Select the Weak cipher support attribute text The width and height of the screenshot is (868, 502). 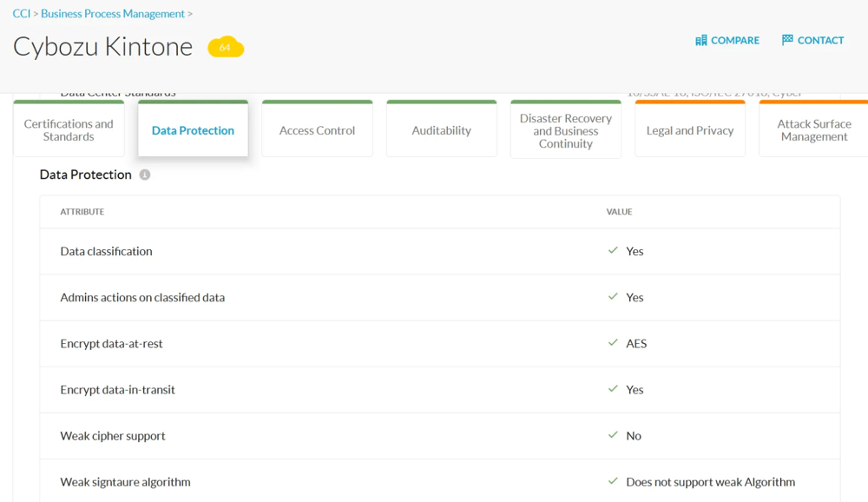[x=113, y=436]
